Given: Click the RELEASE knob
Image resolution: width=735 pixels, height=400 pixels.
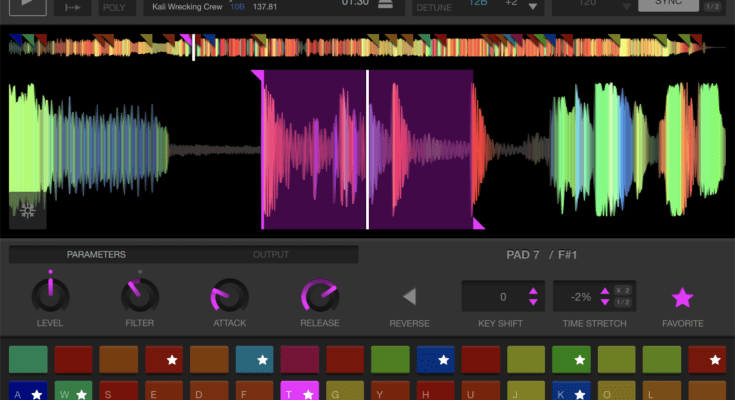Looking at the screenshot, I should pyautogui.click(x=320, y=295).
